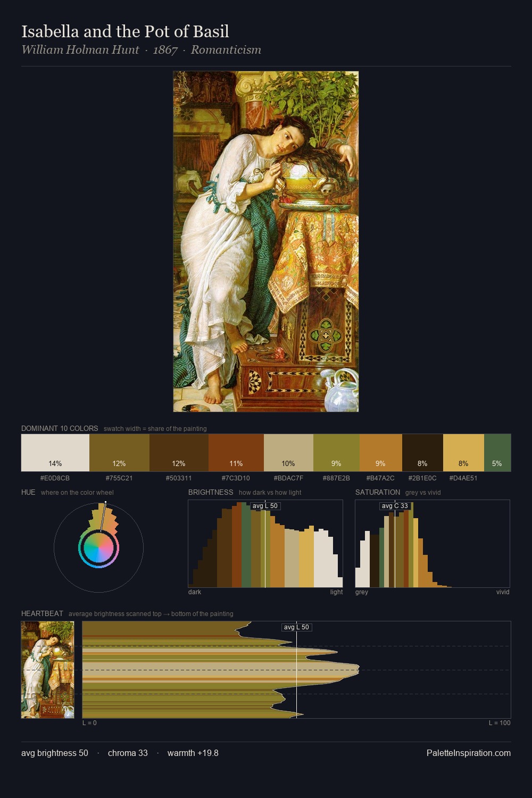Screen dimensions: 532x798
Task: Click the title Isabella and the Pot of Basil
Action: tap(125, 31)
